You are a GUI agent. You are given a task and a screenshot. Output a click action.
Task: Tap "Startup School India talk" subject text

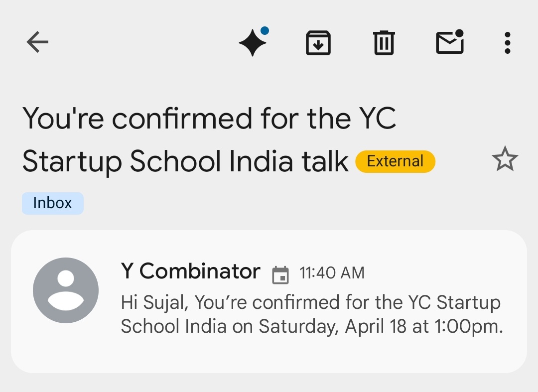click(x=185, y=161)
